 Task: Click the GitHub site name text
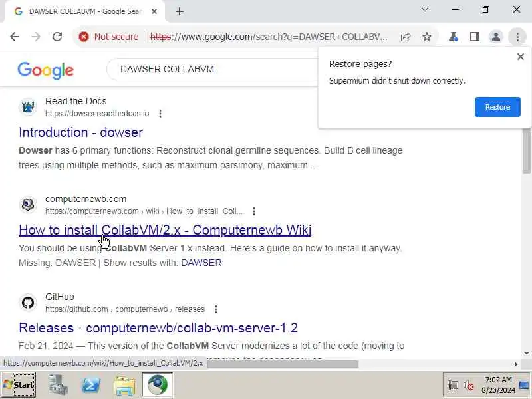coord(60,297)
